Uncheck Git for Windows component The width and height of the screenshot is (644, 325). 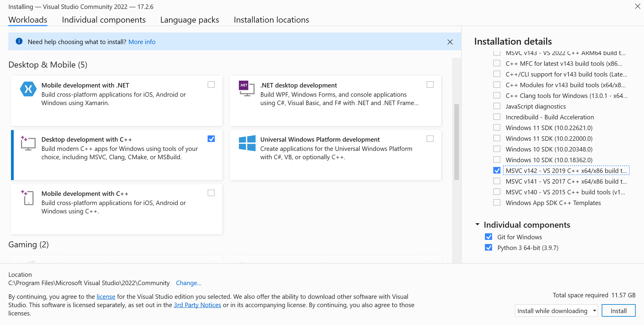click(x=489, y=237)
